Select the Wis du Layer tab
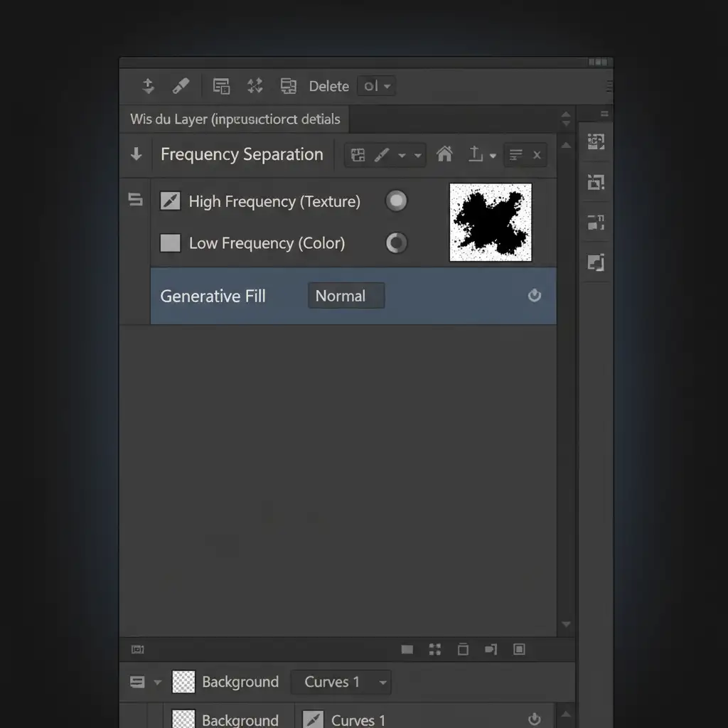 (x=235, y=119)
